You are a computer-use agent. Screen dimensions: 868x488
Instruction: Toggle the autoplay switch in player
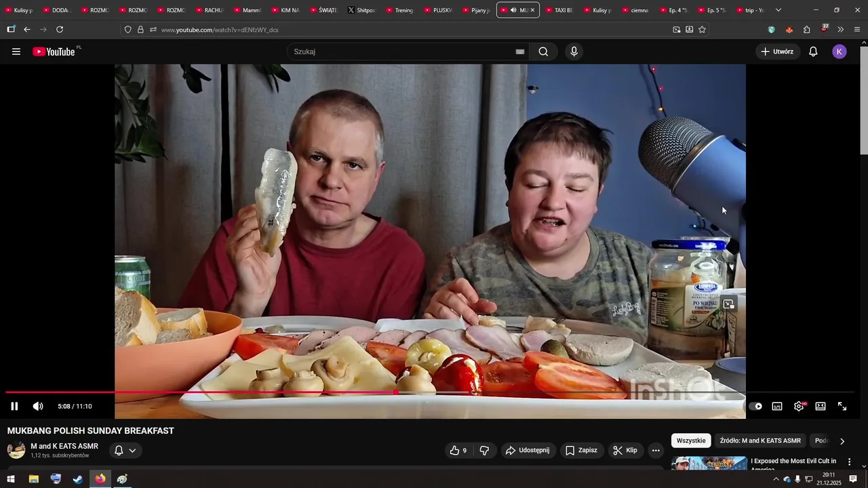(755, 406)
